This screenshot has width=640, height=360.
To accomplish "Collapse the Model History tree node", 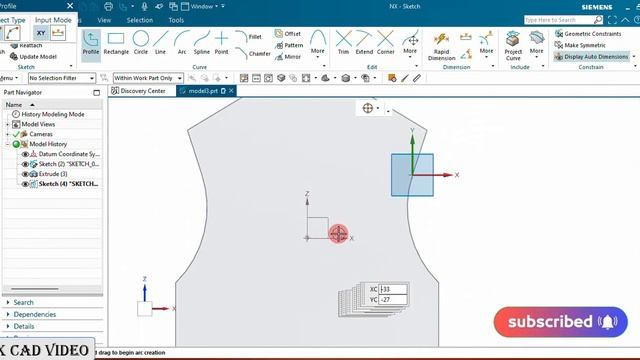I will pos(7,144).
